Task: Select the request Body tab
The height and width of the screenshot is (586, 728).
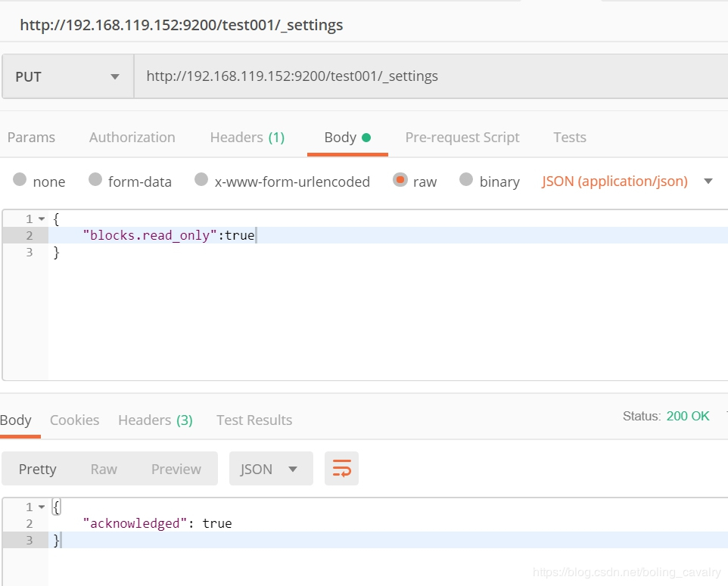Action: click(x=347, y=138)
